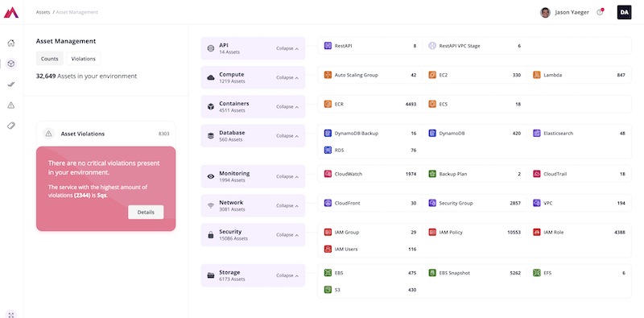
Task: Collapse the Storage category
Action: (287, 275)
